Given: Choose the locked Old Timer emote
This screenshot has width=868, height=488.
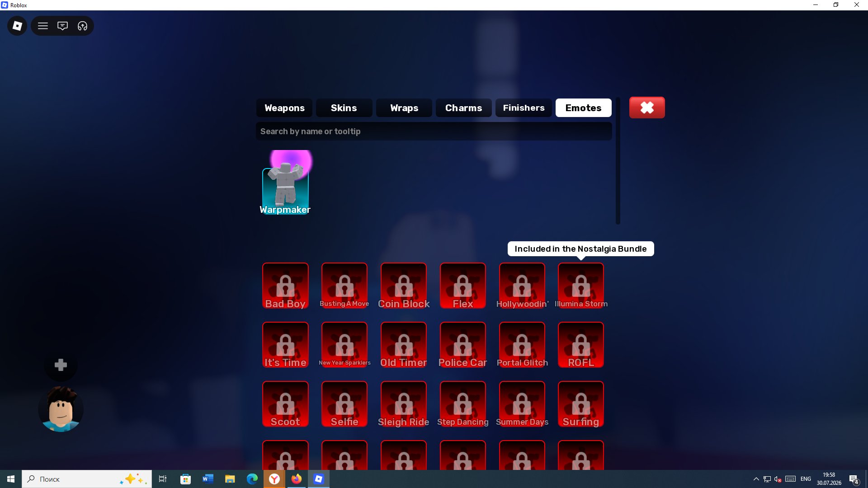Looking at the screenshot, I should (x=404, y=345).
